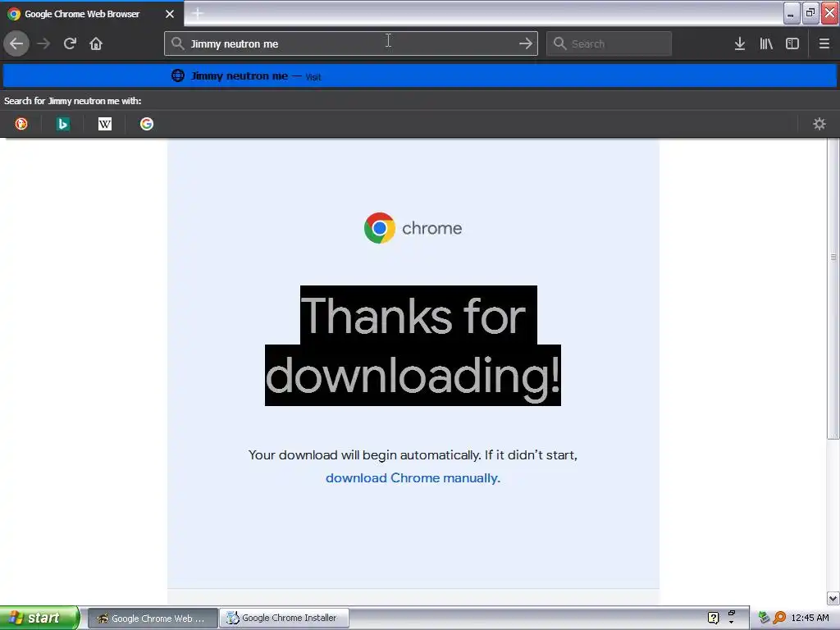Click the Search input field
Viewport: 840px width, 630px height.
[x=609, y=43]
